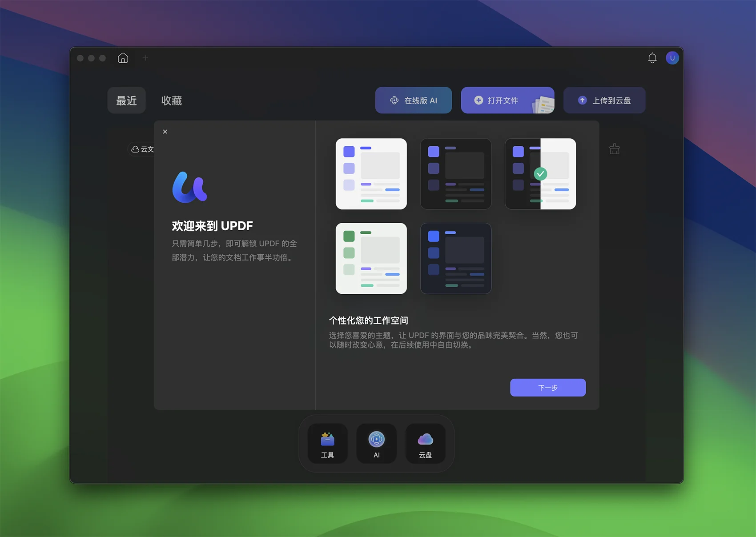Open the AI dock item
756x537 pixels.
coord(377,444)
